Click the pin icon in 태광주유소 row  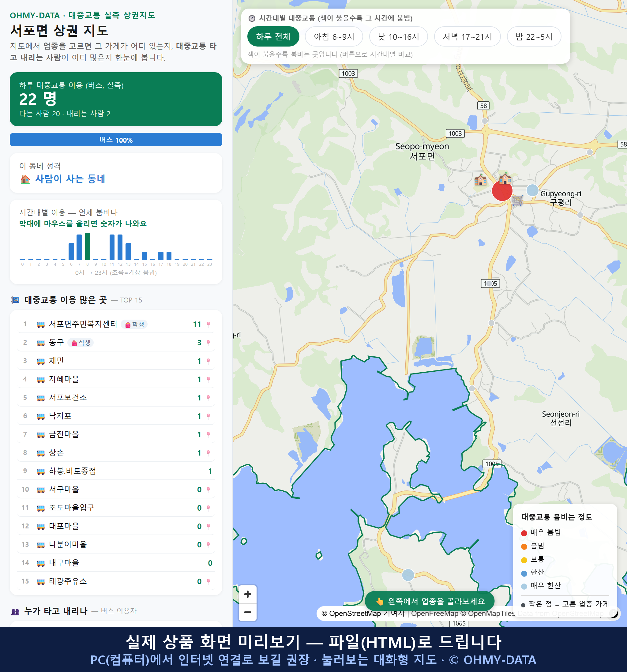[x=208, y=581]
